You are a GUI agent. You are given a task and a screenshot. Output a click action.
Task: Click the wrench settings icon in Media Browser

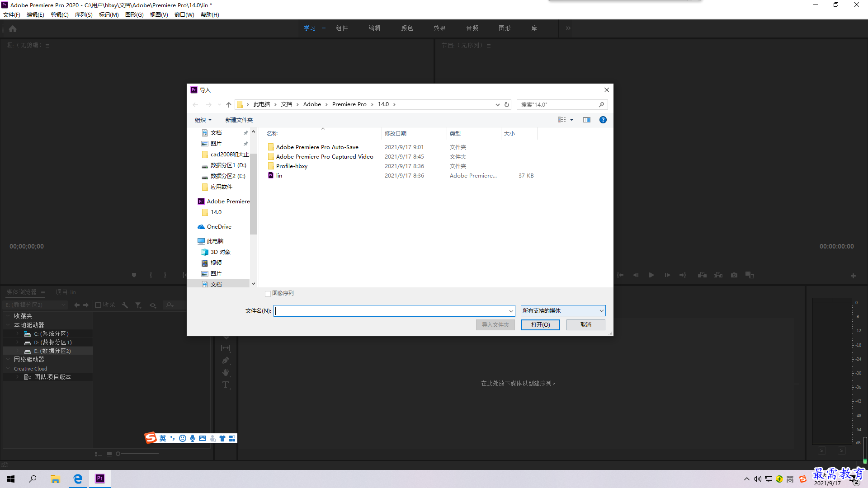click(x=125, y=305)
